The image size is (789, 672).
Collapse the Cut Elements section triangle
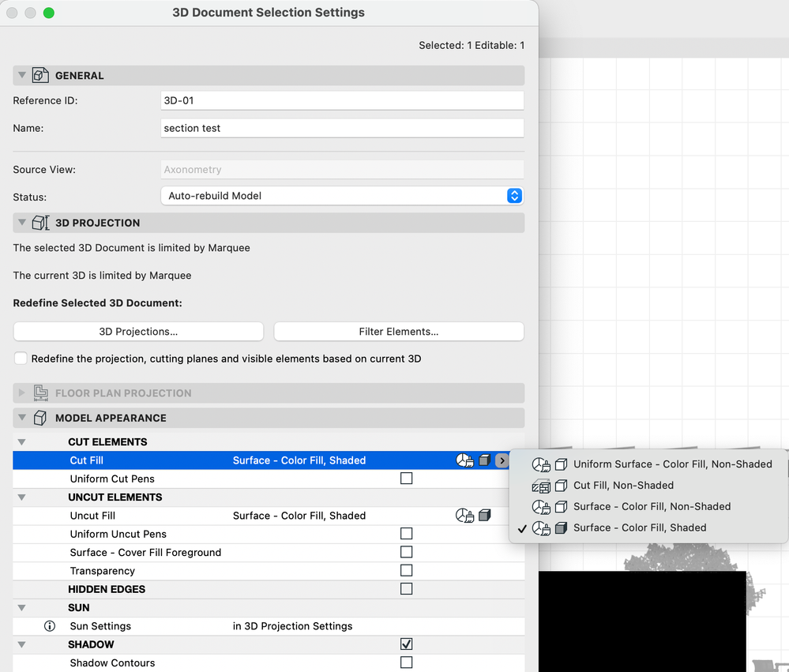(x=21, y=441)
